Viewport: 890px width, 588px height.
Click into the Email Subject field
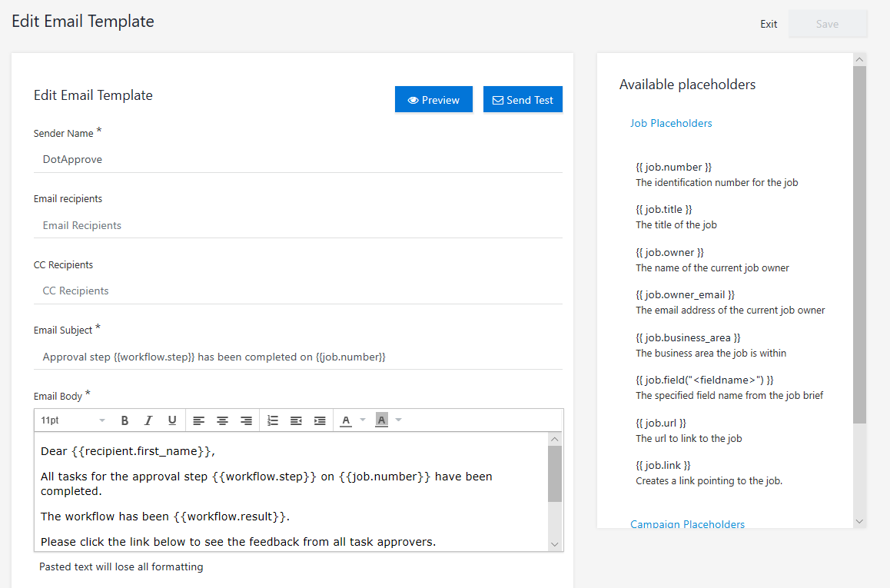coord(298,357)
